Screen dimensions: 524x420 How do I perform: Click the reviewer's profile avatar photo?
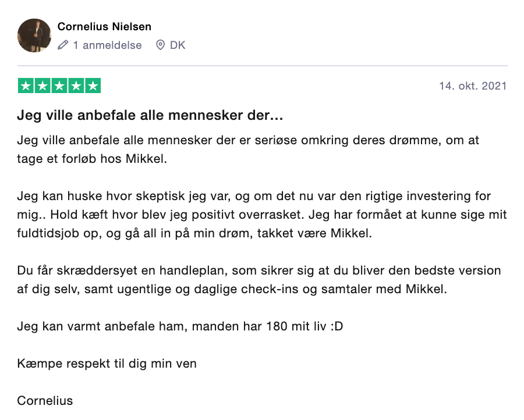click(34, 35)
